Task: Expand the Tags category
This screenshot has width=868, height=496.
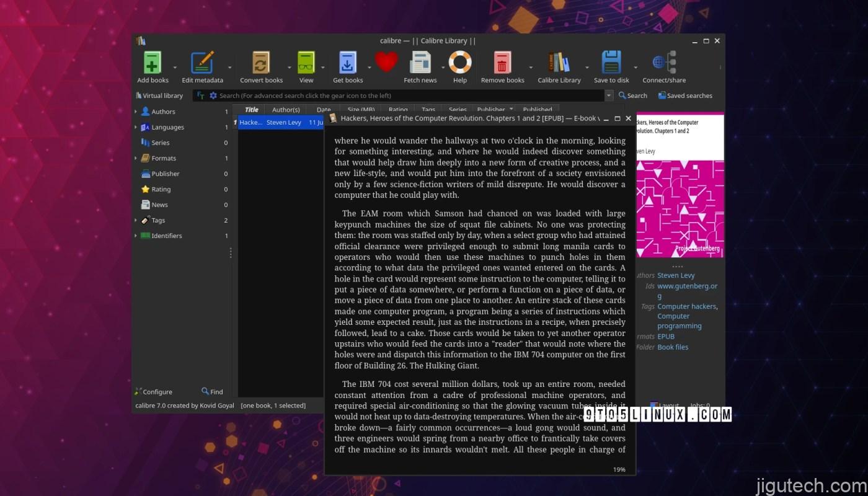Action: point(136,220)
